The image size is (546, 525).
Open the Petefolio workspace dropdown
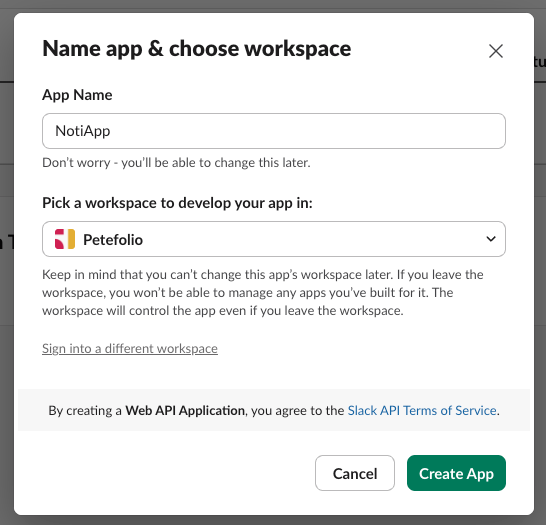click(274, 239)
